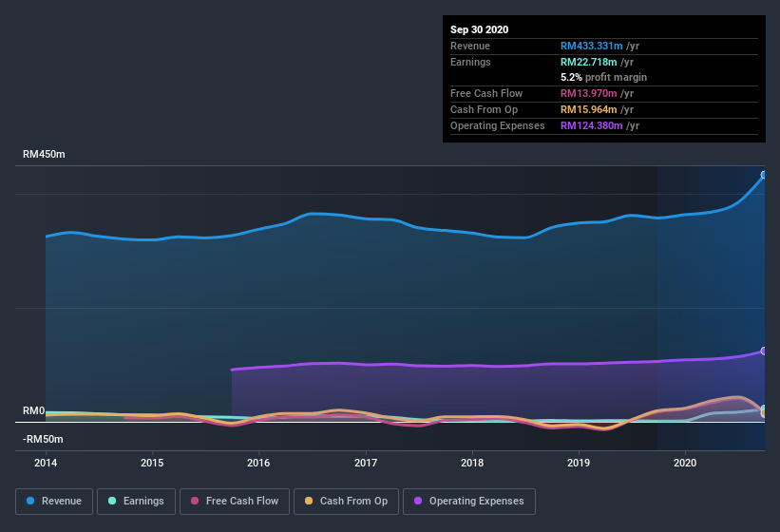The height and width of the screenshot is (532, 780).
Task: Click the -RM50m y-axis label
Action: click(x=43, y=440)
